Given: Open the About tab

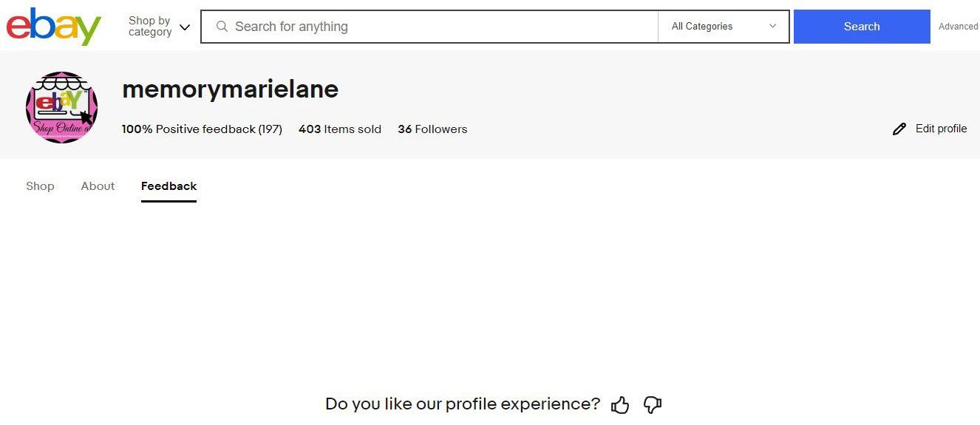Looking at the screenshot, I should click(x=98, y=186).
